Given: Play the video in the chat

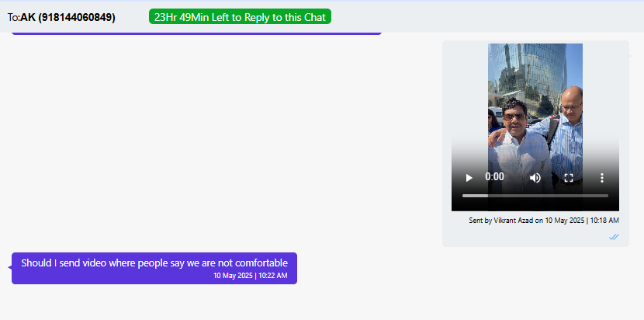Looking at the screenshot, I should point(469,178).
